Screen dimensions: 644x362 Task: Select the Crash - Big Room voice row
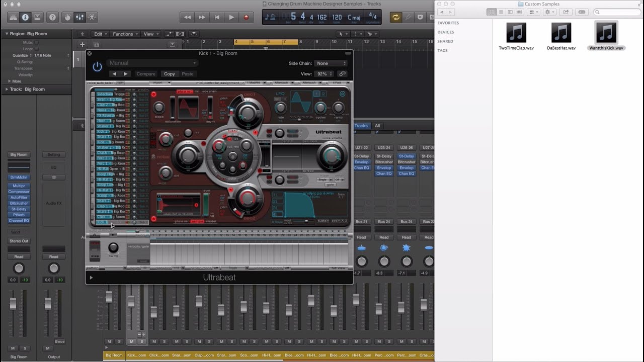click(111, 153)
